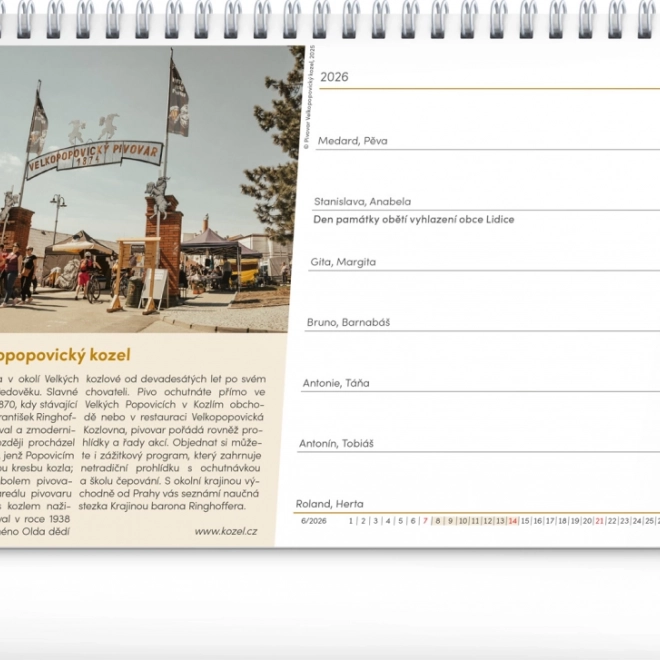Screen dimensions: 660x660
Task: Click the text line 'a školu čepování. S okolní krajinou'
Action: click(170, 481)
